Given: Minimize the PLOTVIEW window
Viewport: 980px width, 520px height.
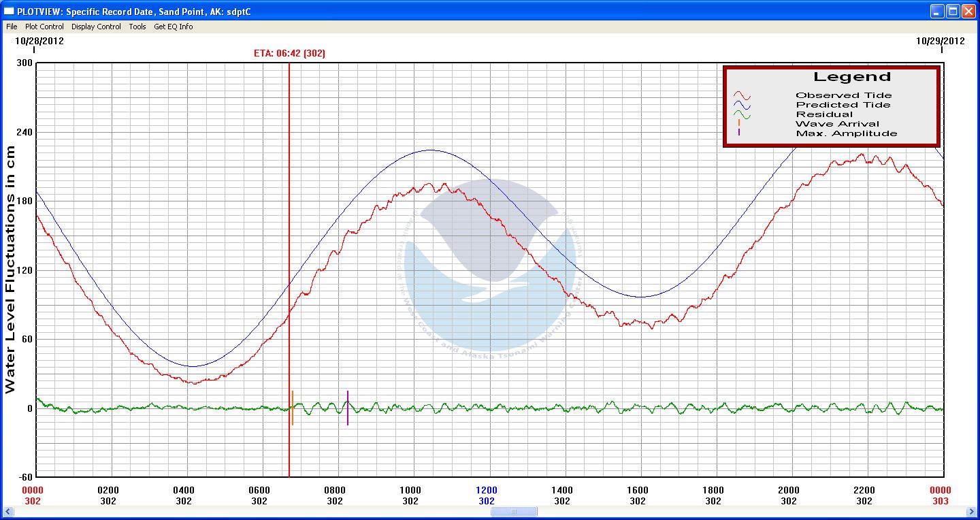Looking at the screenshot, I should point(938,11).
